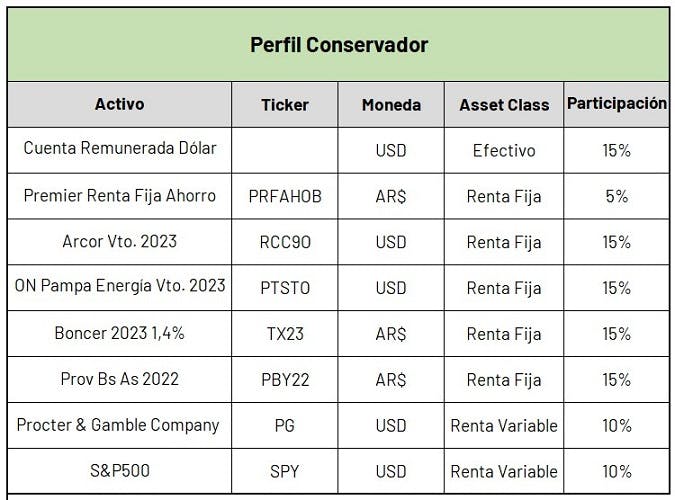Viewport: 675px width, 500px height.
Task: Click the Arcor Vto. 2023 cell
Action: pyautogui.click(x=120, y=242)
